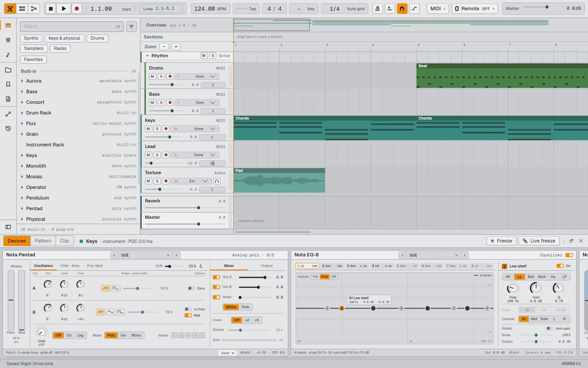Switch to the Clip tab
Viewport: 588px width, 368px height.
click(x=64, y=241)
